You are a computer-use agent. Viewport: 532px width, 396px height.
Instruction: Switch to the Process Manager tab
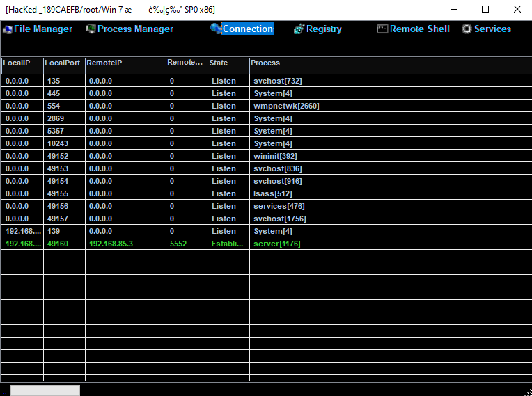click(x=135, y=29)
